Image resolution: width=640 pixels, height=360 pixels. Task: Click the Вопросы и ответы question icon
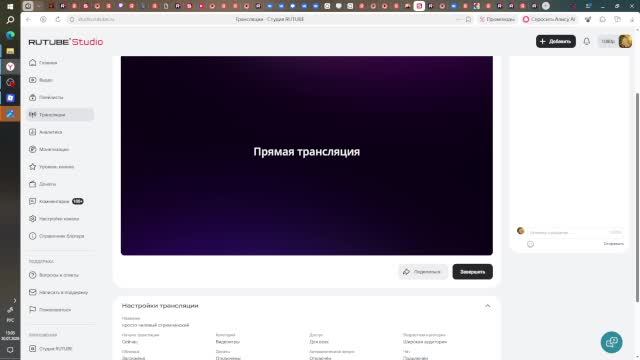(x=33, y=275)
